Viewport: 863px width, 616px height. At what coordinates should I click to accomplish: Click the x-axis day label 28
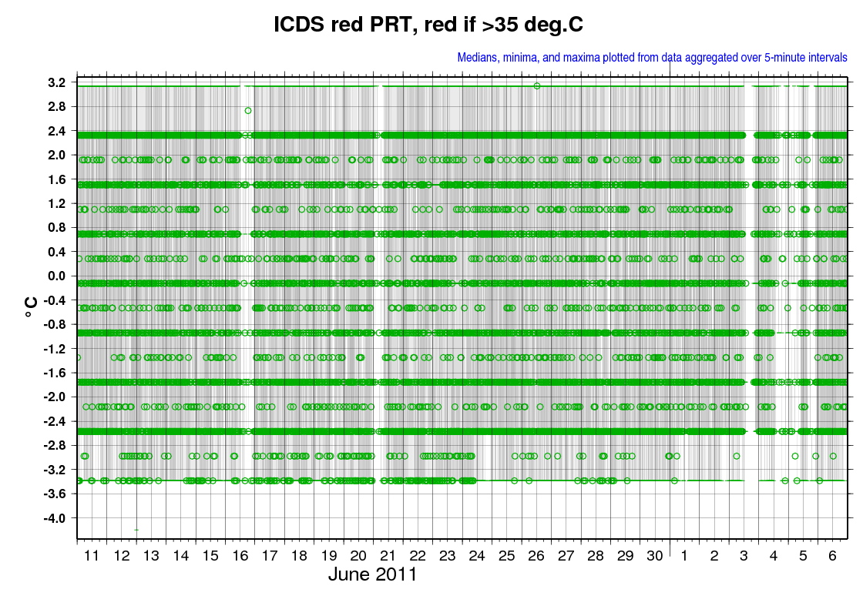click(596, 556)
